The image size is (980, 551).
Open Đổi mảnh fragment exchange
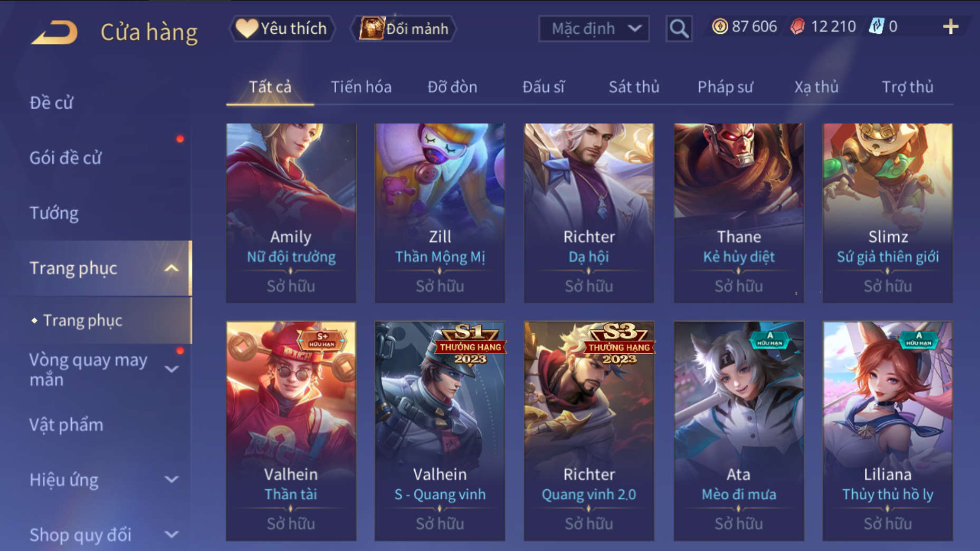pyautogui.click(x=404, y=28)
